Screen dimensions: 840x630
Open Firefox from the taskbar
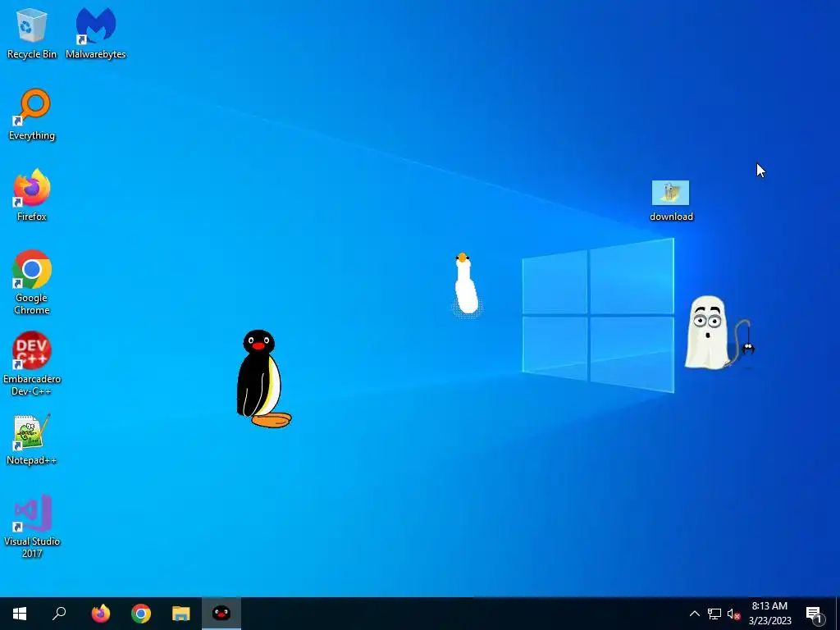tap(101, 614)
